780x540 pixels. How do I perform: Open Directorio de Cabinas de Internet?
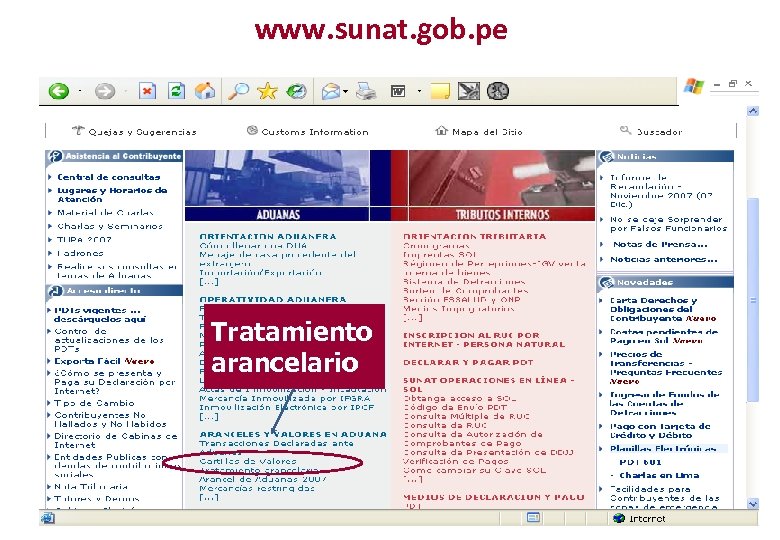coord(115,440)
